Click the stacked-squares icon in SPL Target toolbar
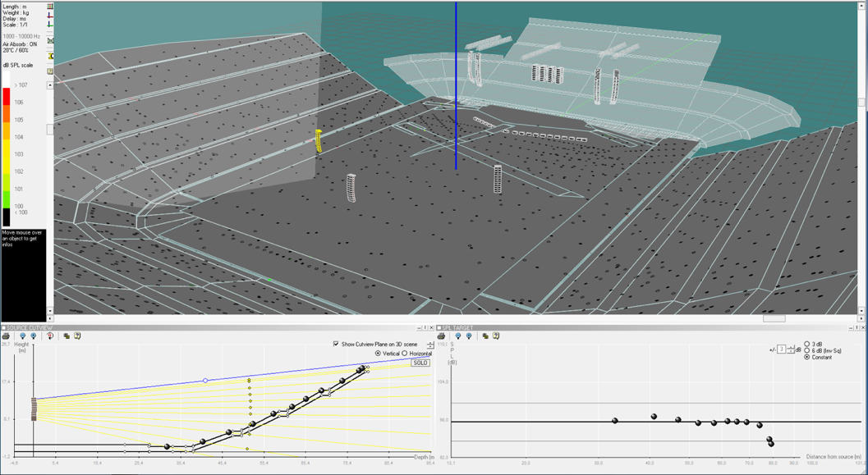 [x=485, y=336]
